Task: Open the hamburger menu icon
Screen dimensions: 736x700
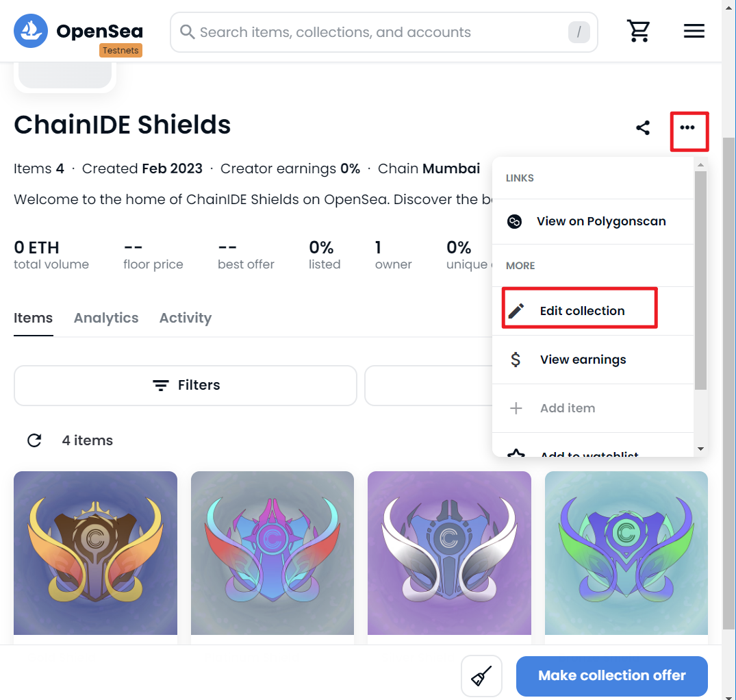Action: click(x=694, y=31)
